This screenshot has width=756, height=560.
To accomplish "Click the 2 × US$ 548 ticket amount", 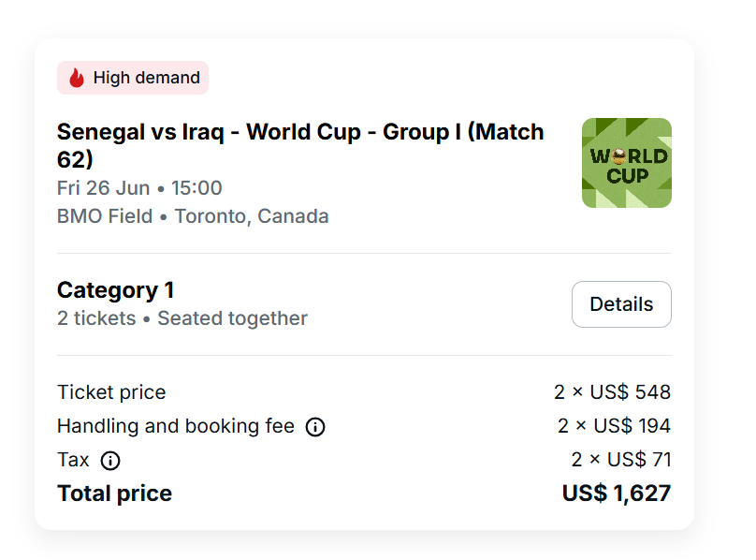I will (x=612, y=392).
